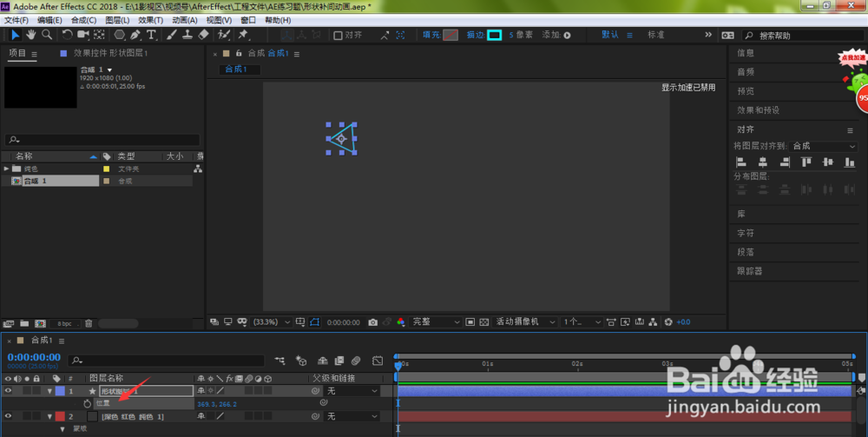Select the Type (T) tool
This screenshot has width=868, height=437.
point(151,35)
